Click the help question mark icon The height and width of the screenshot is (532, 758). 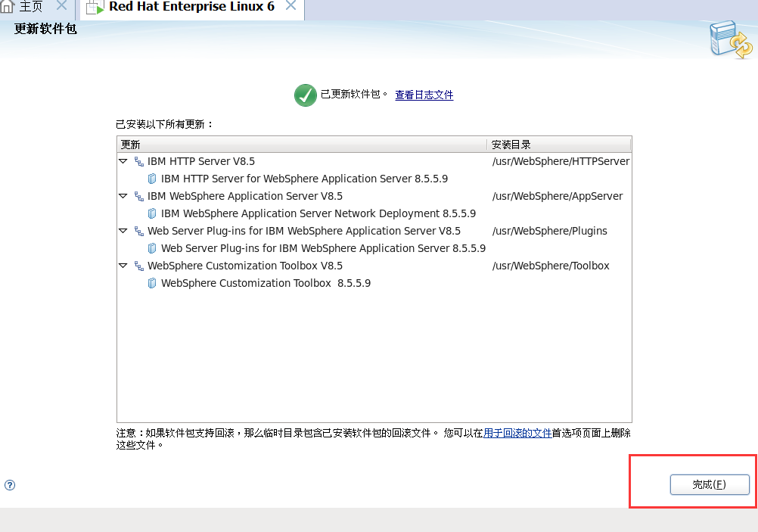click(x=10, y=485)
